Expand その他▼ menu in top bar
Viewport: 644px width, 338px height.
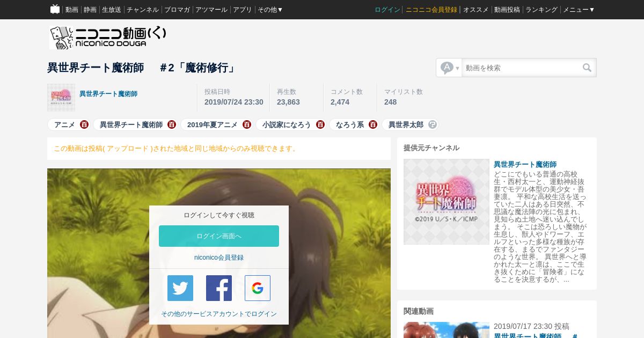point(270,10)
